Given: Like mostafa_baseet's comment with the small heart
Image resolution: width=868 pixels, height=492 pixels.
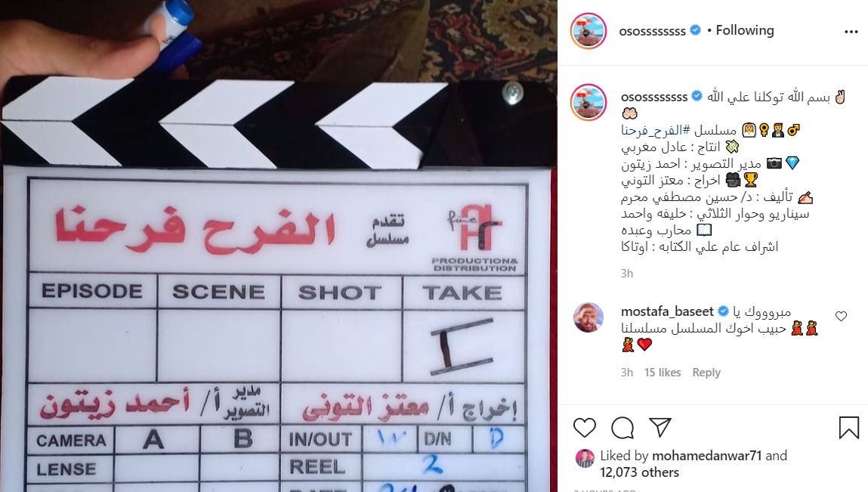Looking at the screenshot, I should 841,317.
